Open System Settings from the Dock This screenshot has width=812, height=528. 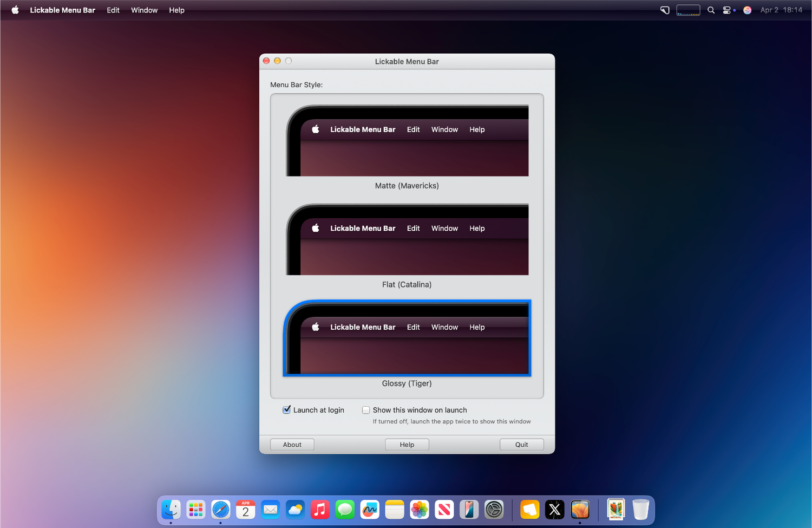click(494, 510)
